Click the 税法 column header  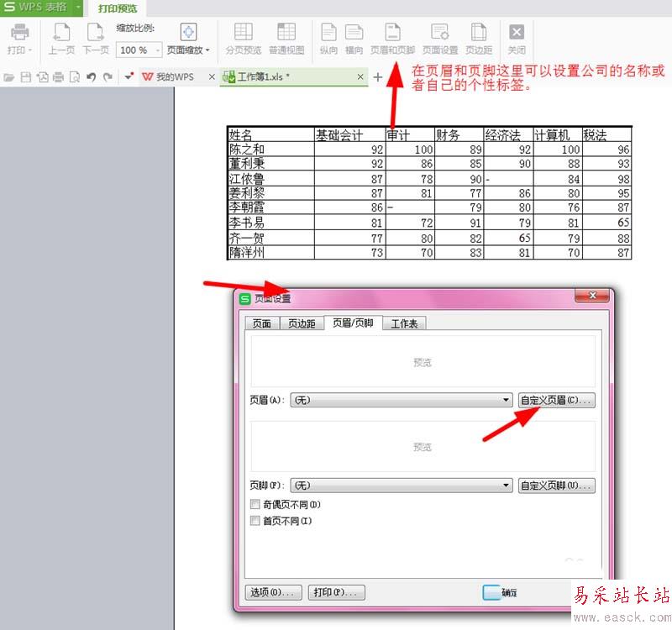(x=606, y=135)
